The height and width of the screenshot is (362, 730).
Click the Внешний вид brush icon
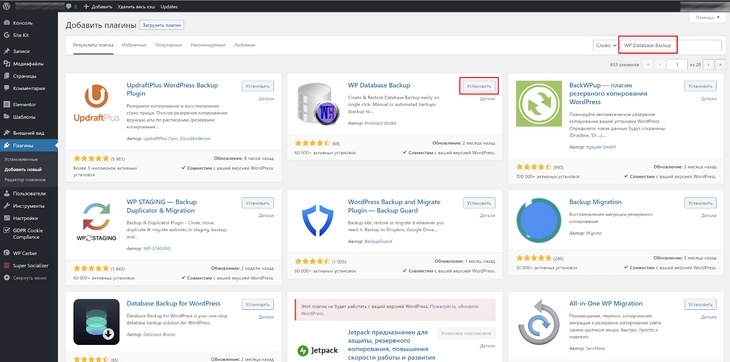7,133
